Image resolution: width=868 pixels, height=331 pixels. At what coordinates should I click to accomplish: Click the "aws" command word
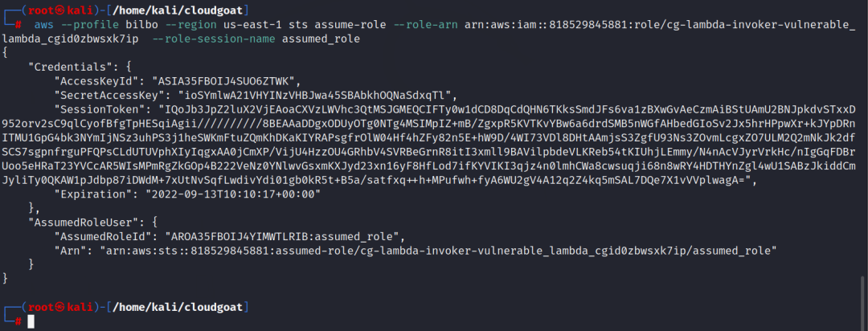(x=43, y=23)
